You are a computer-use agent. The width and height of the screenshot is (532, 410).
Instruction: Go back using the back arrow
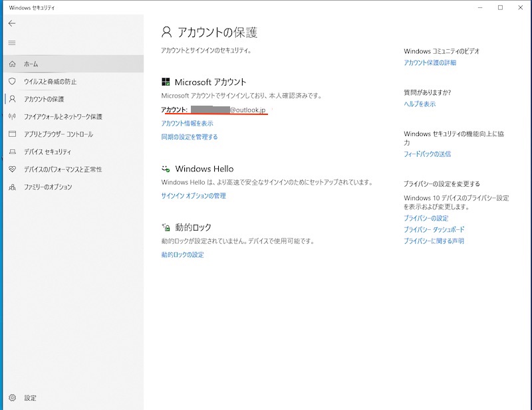(12, 23)
